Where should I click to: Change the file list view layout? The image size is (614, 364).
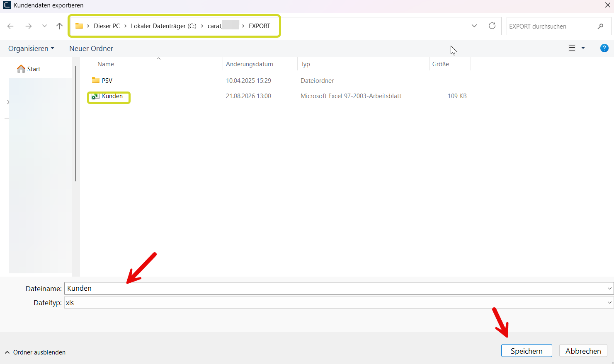572,48
